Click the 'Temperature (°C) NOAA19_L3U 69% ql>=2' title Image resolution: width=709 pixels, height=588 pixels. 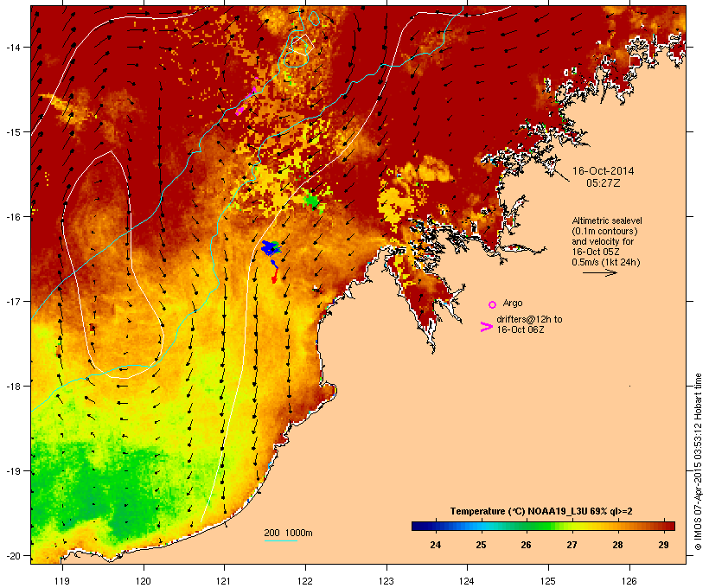(541, 511)
